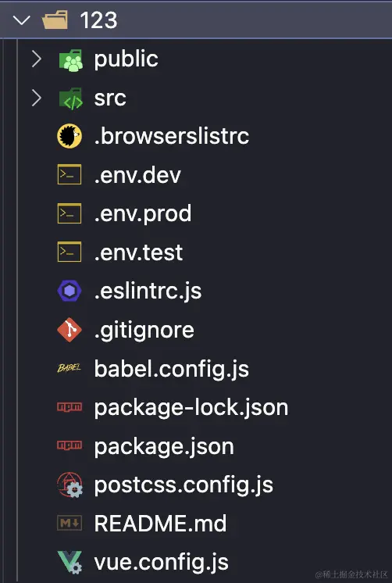This screenshot has width=392, height=583.
Task: Click the src code folder icon
Action: point(70,98)
